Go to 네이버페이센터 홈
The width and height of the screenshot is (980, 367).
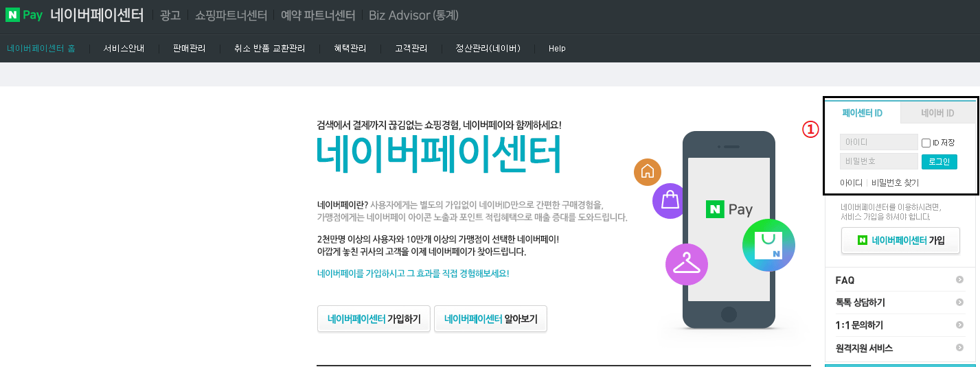pos(41,49)
